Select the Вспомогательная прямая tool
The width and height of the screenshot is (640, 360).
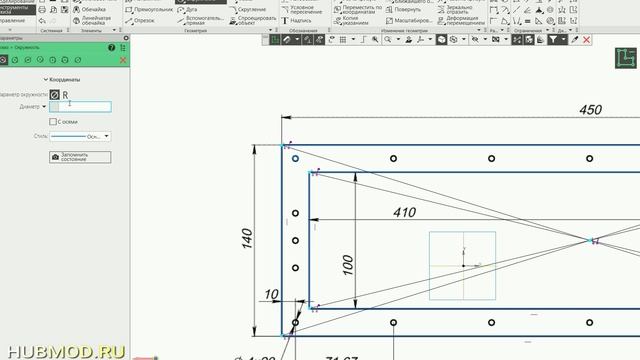click(x=201, y=20)
